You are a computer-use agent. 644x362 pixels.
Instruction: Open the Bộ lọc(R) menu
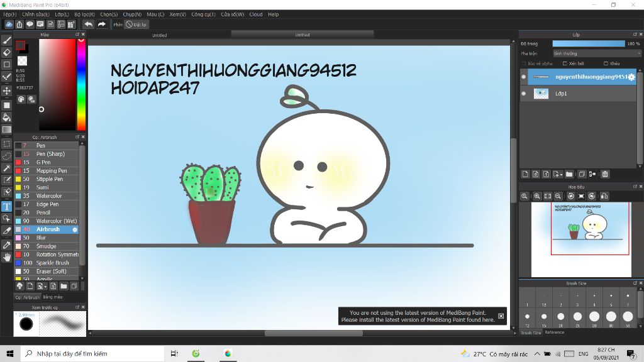pyautogui.click(x=85, y=14)
